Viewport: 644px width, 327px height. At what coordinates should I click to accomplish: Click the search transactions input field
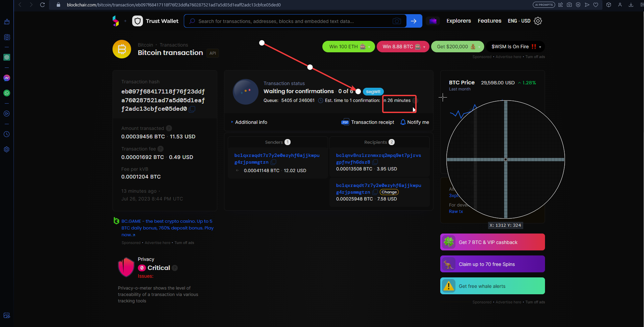[x=291, y=21]
